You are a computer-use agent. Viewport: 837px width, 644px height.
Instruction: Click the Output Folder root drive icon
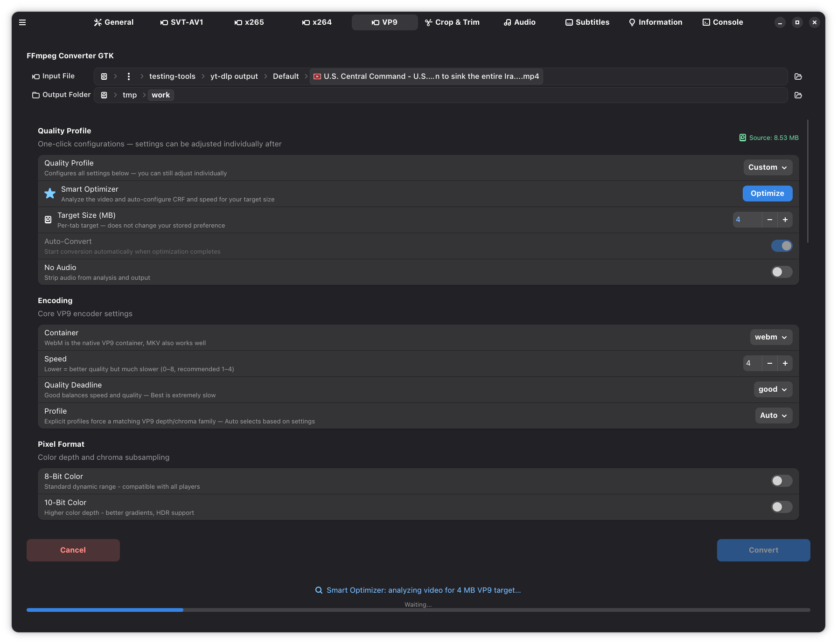(x=104, y=95)
